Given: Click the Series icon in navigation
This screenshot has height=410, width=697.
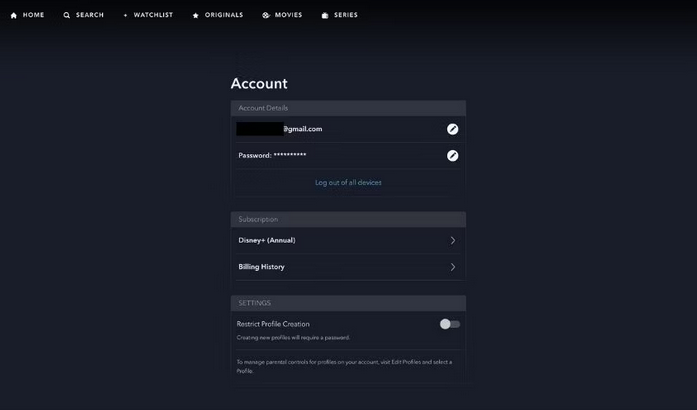Looking at the screenshot, I should pos(325,16).
